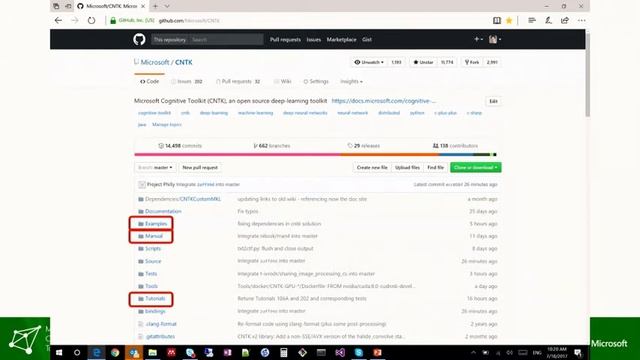
Task: Open Pull requests in GitHub header
Action: click(285, 40)
